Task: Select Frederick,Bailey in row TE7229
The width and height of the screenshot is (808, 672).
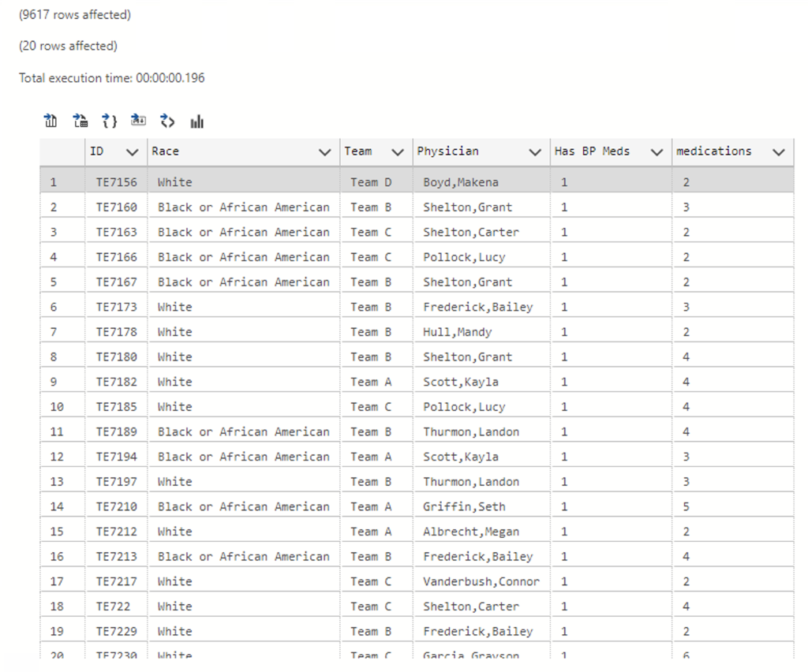Action: (x=481, y=631)
